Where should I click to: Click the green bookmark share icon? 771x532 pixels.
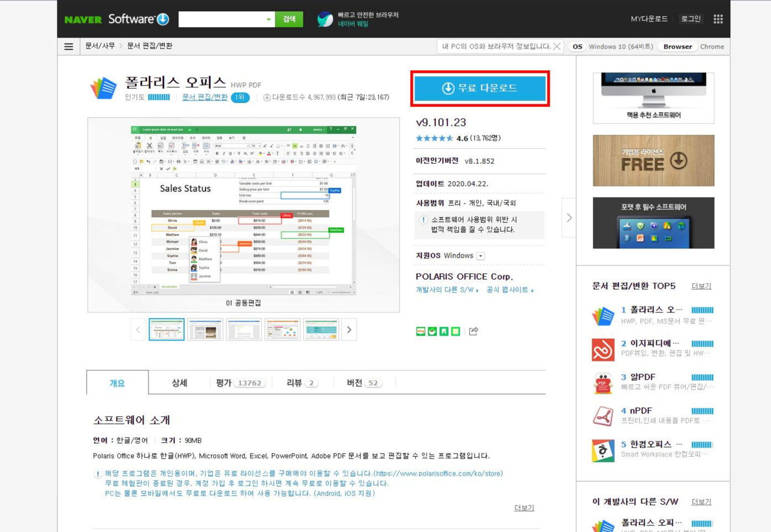[444, 331]
